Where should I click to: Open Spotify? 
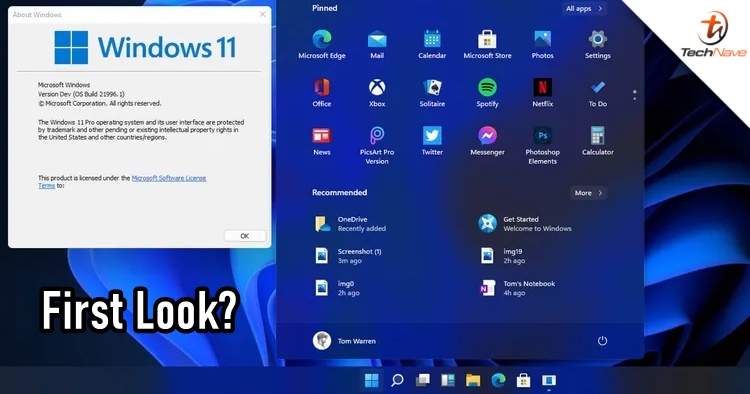point(487,93)
